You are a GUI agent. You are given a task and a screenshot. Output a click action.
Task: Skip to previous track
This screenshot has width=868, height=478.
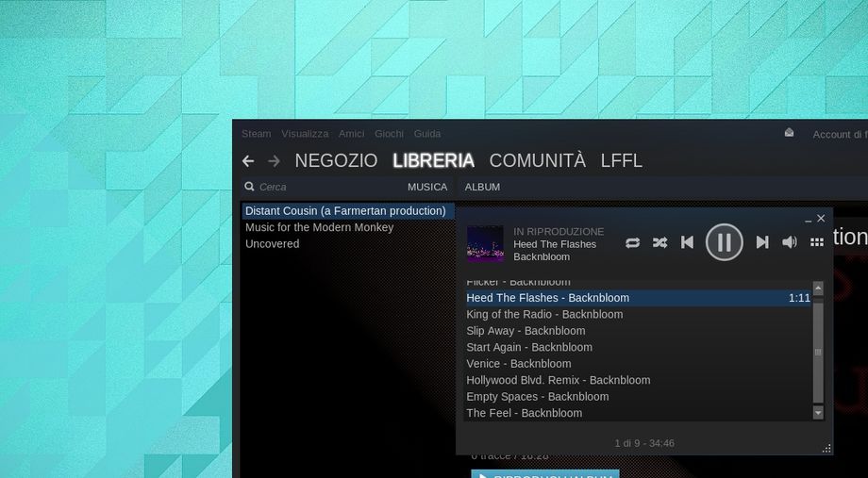pyautogui.click(x=688, y=242)
